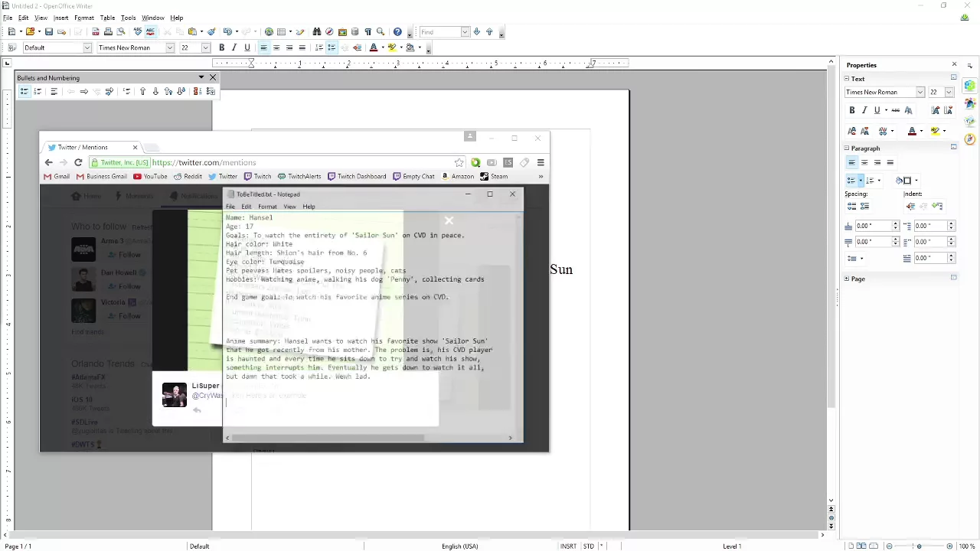Click the Find Previous up arrow
The width and height of the screenshot is (980, 551).
489,32
